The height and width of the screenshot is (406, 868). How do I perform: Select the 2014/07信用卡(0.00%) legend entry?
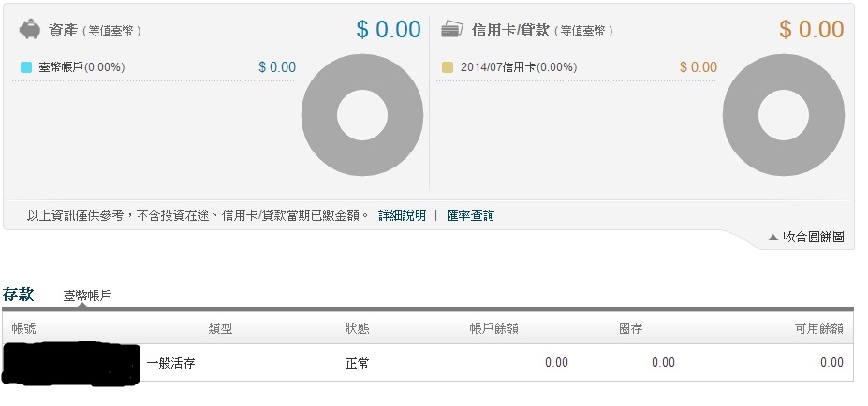pos(518,67)
